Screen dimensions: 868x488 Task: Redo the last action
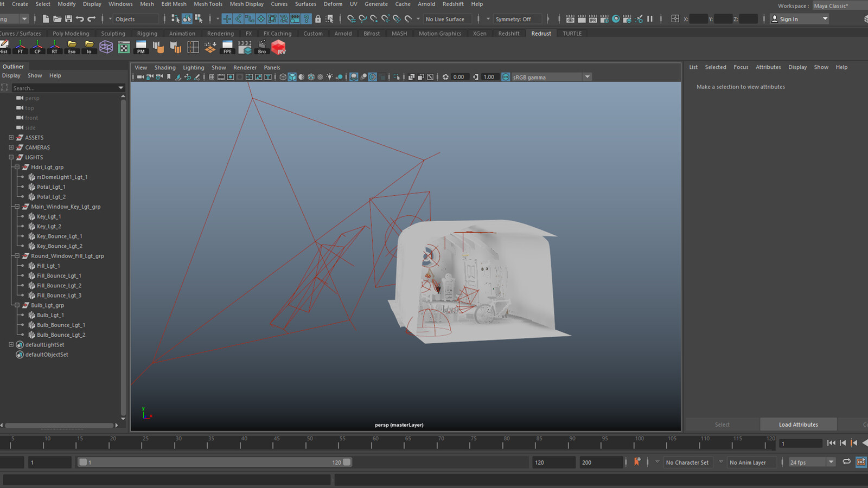tap(92, 19)
